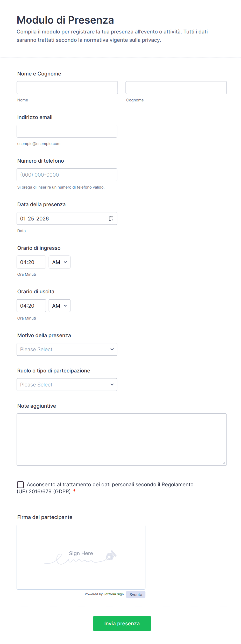Clear the signature with Svuota button
The image size is (241, 644).
136,594
